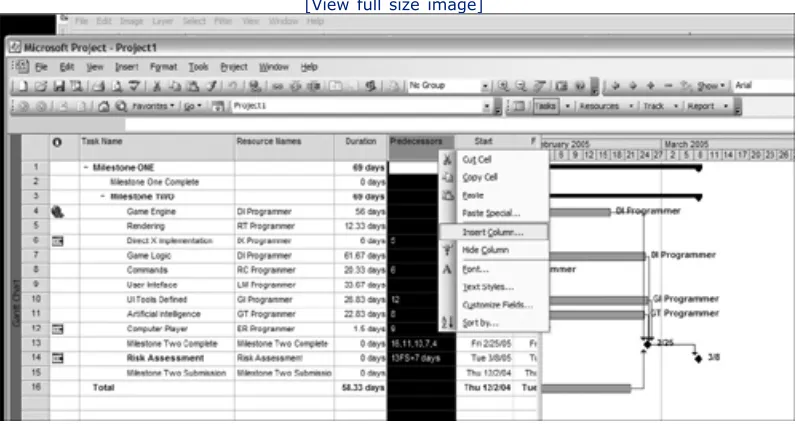
Task: Click the Zoom Out magnifier icon
Action: coord(521,86)
